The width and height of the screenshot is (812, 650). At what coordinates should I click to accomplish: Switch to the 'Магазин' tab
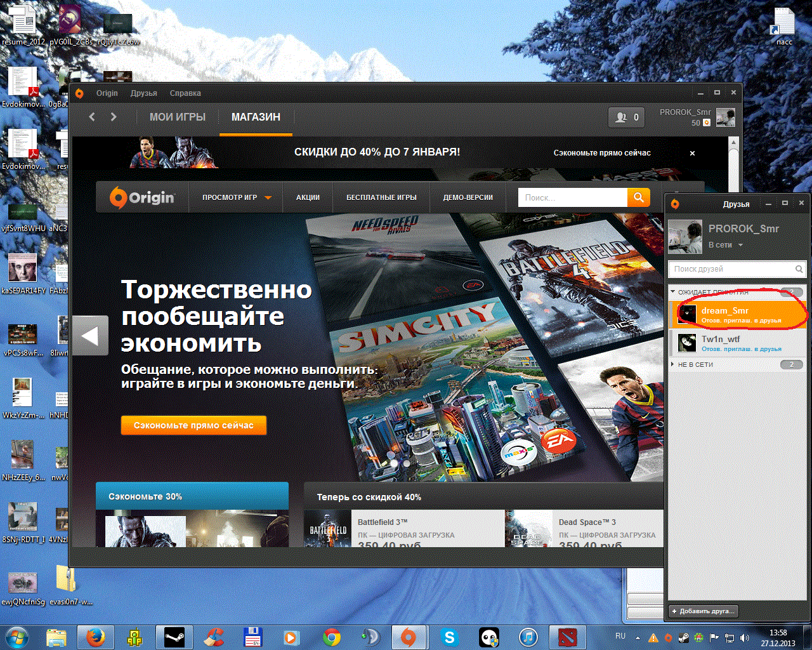256,117
